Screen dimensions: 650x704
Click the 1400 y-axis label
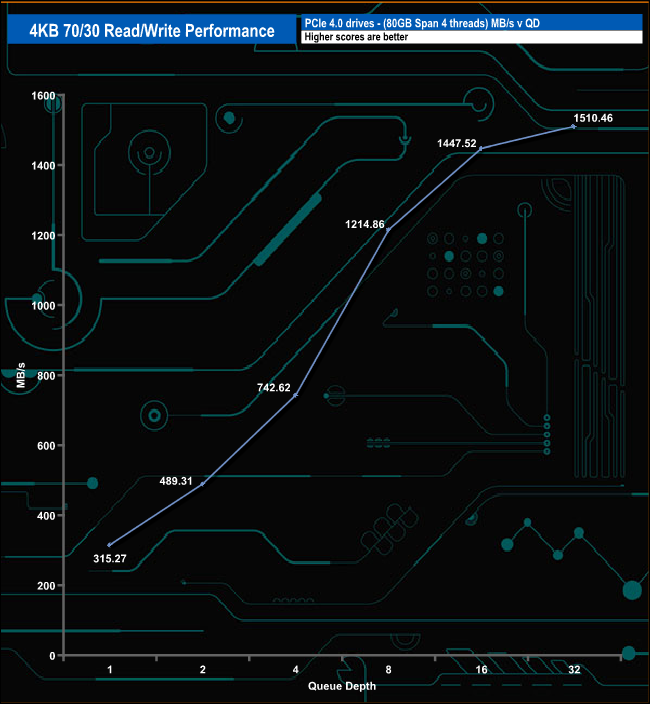(43, 166)
